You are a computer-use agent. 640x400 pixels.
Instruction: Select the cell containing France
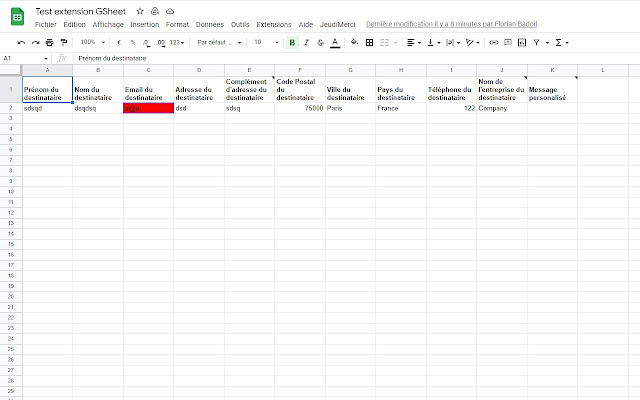click(x=401, y=108)
